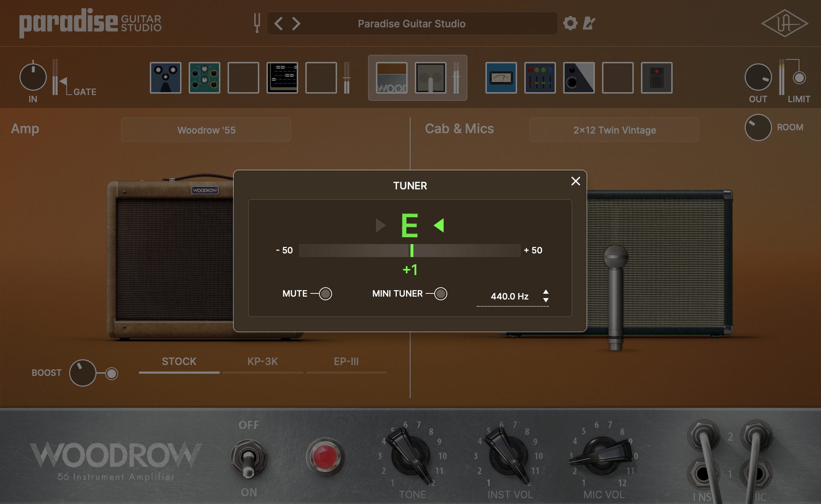The width and height of the screenshot is (821, 504).
Task: Adjust the ROOM knob
Action: click(758, 127)
